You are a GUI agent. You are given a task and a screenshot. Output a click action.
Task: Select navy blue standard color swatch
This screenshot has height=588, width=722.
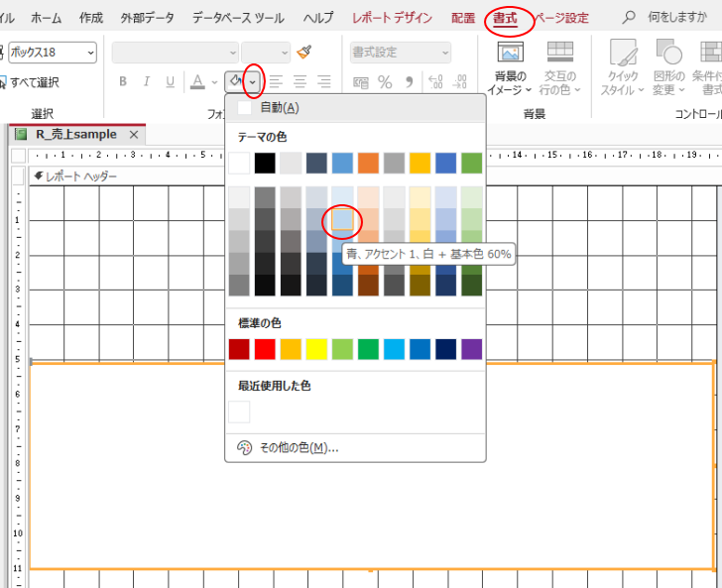pyautogui.click(x=445, y=349)
